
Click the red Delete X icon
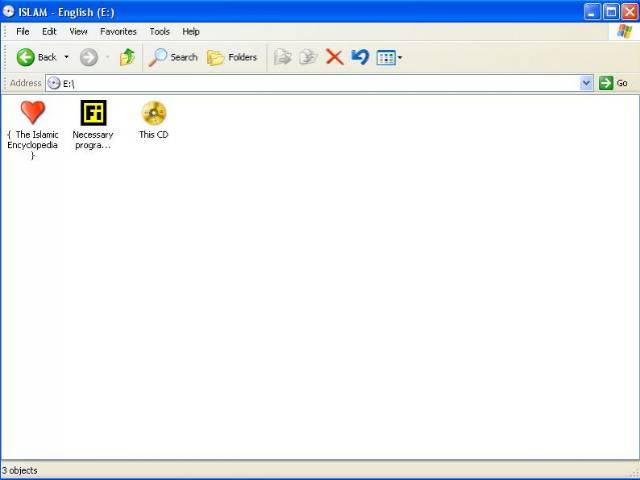click(334, 57)
